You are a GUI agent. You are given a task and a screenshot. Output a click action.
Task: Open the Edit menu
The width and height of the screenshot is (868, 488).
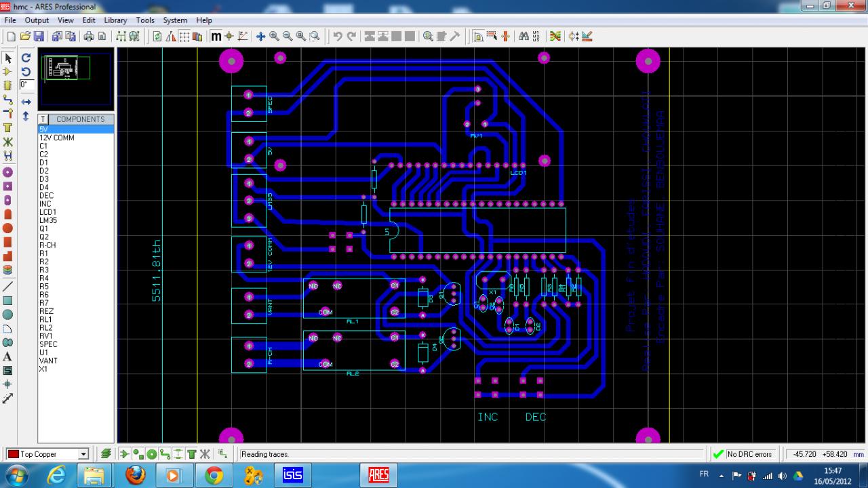click(89, 20)
